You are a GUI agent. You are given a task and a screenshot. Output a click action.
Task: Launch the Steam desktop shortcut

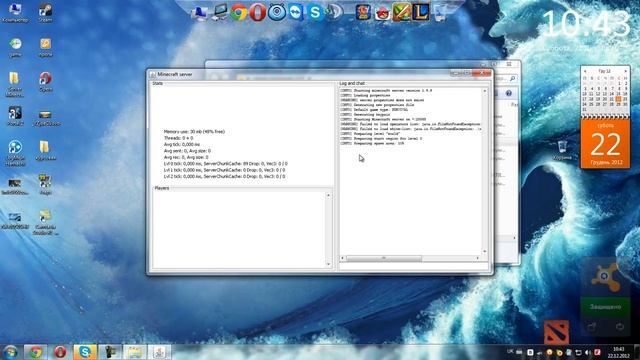45,12
